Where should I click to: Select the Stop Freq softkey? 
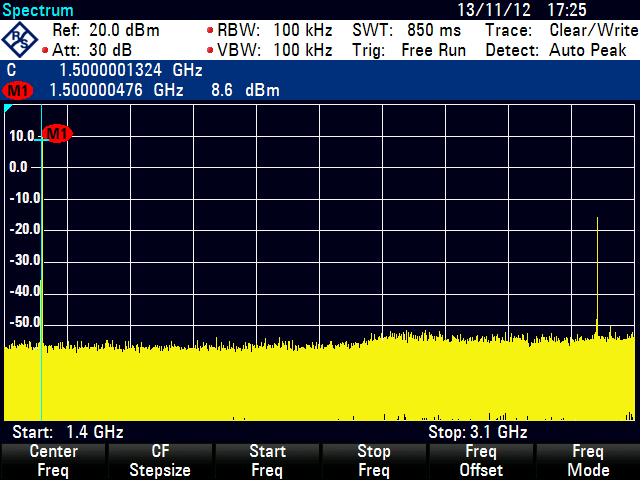click(373, 461)
